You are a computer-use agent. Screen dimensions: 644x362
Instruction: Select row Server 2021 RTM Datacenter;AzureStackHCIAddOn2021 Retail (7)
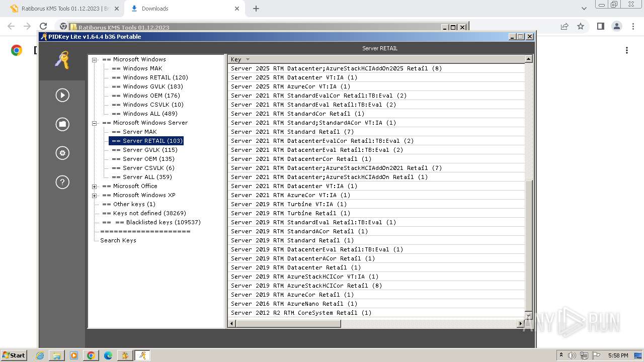pyautogui.click(x=376, y=168)
